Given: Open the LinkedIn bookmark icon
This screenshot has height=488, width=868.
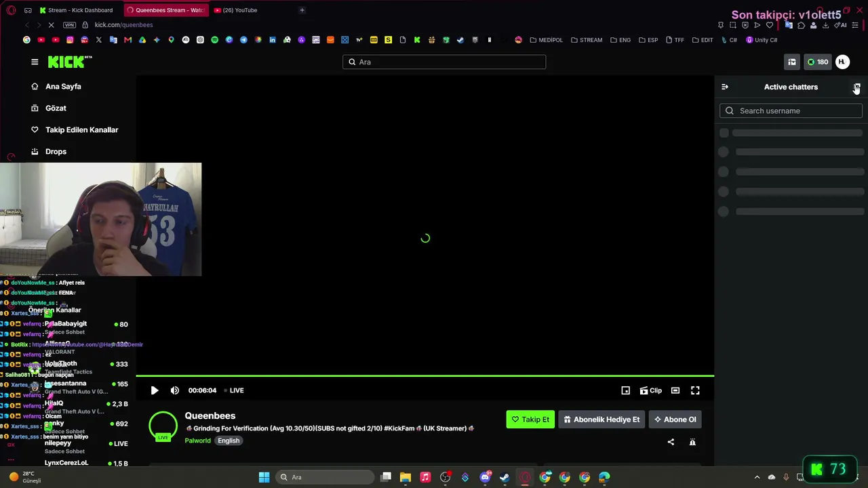Looking at the screenshot, I should (x=273, y=40).
